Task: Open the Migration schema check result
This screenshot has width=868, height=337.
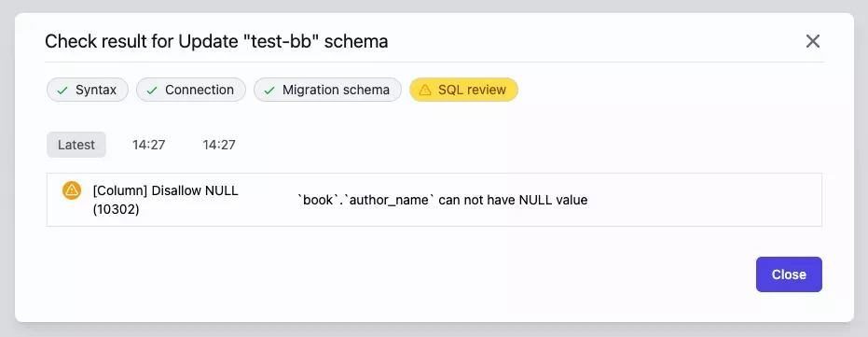Action: pyautogui.click(x=328, y=90)
